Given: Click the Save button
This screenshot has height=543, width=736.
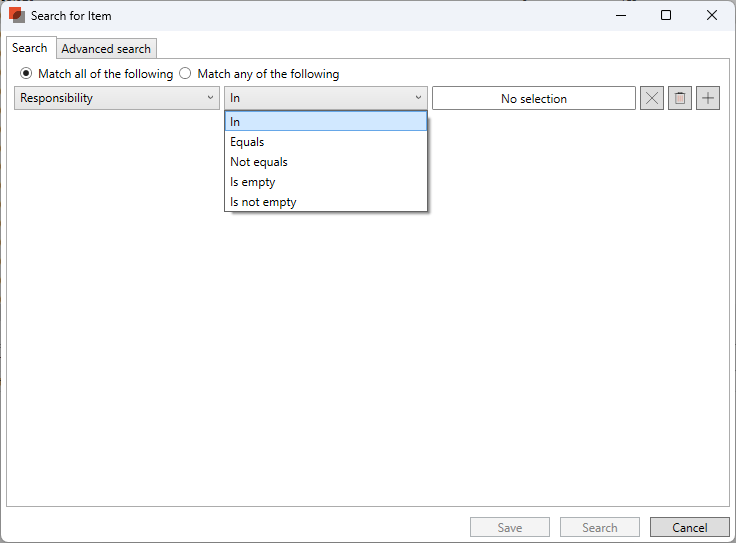Looking at the screenshot, I should (x=509, y=527).
